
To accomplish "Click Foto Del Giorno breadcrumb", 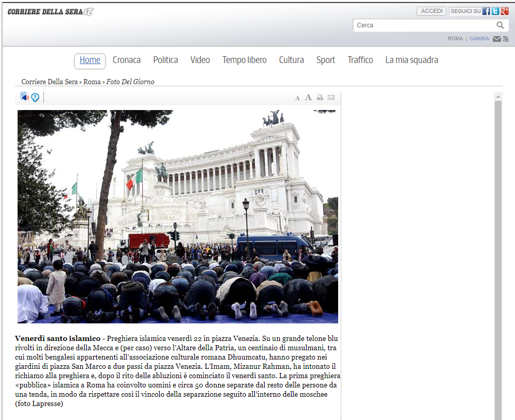I will coord(130,82).
